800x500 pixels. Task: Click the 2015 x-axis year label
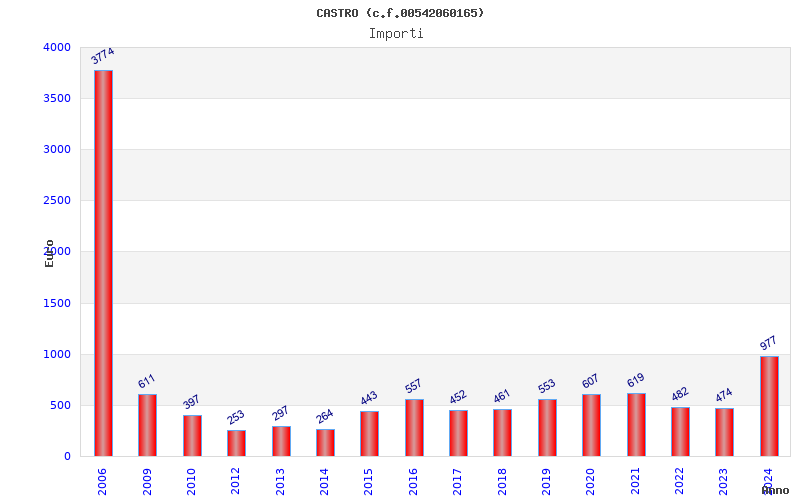(x=368, y=482)
